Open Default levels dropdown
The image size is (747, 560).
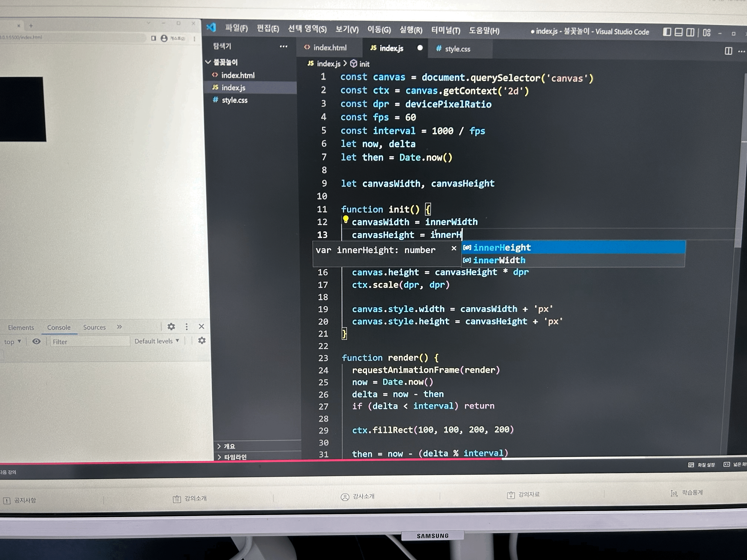pyautogui.click(x=157, y=341)
